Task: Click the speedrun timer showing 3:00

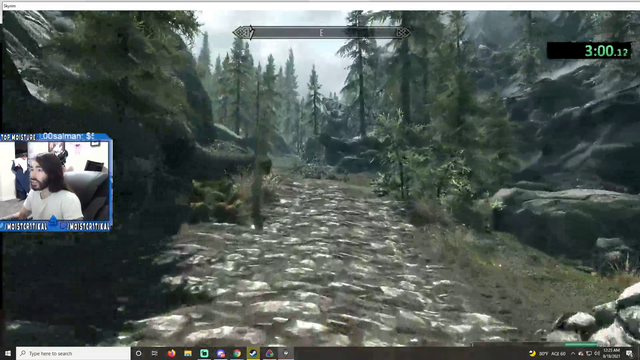Action: [x=589, y=51]
